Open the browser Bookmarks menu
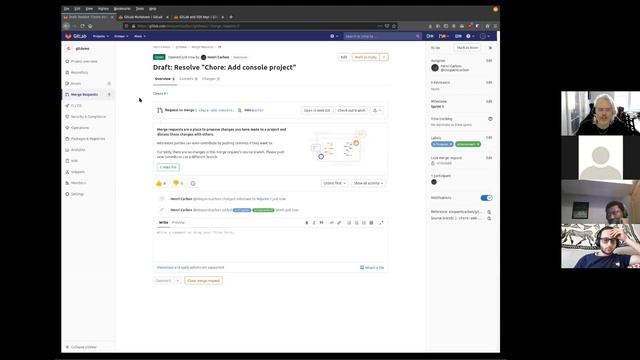 pos(122,9)
